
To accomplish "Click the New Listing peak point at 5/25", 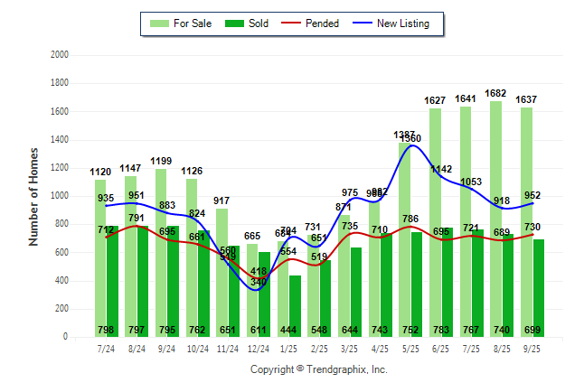I will (x=411, y=145).
